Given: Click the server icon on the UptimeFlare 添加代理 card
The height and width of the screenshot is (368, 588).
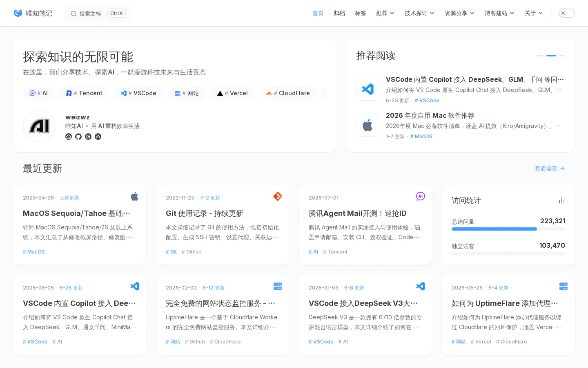Looking at the screenshot, I should click(563, 286).
